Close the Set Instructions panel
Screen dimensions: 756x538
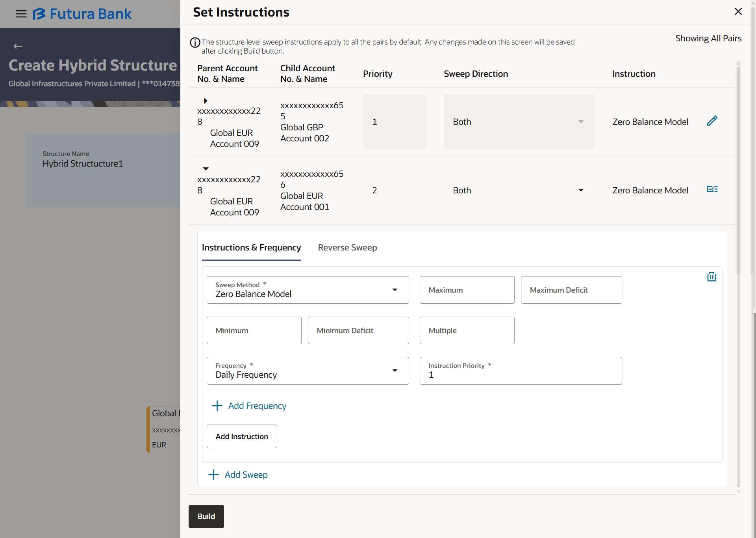click(738, 12)
